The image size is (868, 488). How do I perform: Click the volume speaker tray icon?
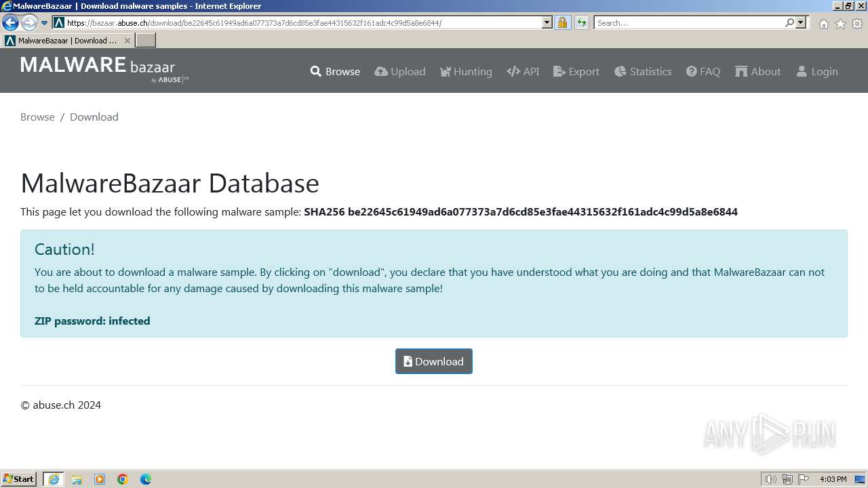click(771, 479)
